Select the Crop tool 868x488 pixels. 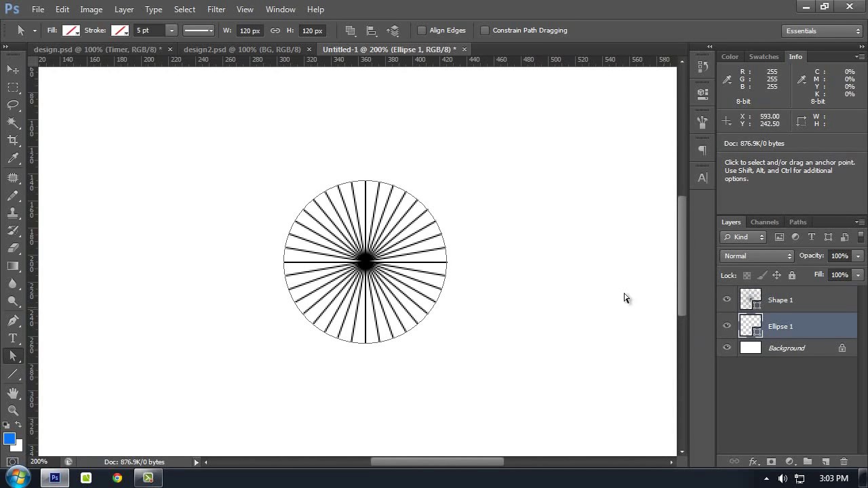[13, 140]
